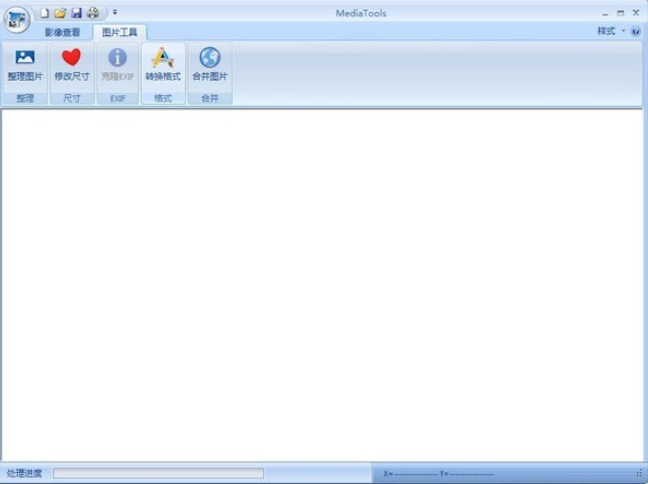648x484 pixels.
Task: Click the EXIF group label
Action: coord(118,98)
